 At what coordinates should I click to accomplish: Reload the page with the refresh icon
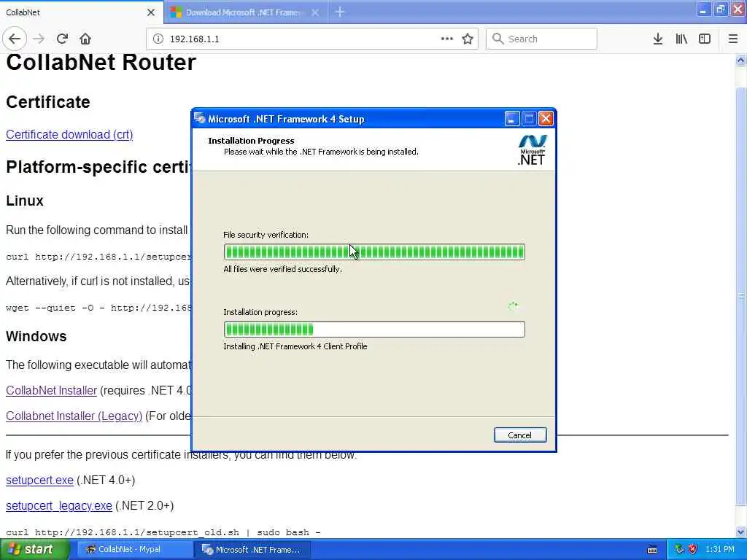(62, 39)
